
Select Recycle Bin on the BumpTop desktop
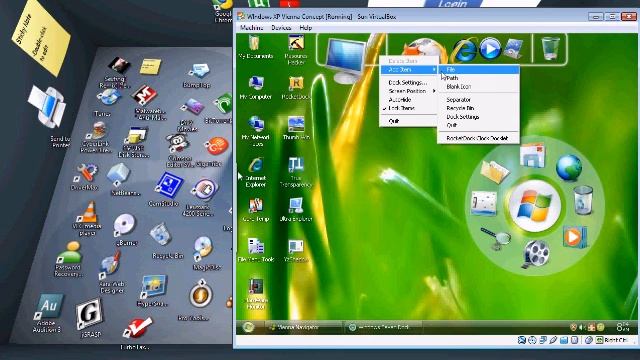(160, 234)
